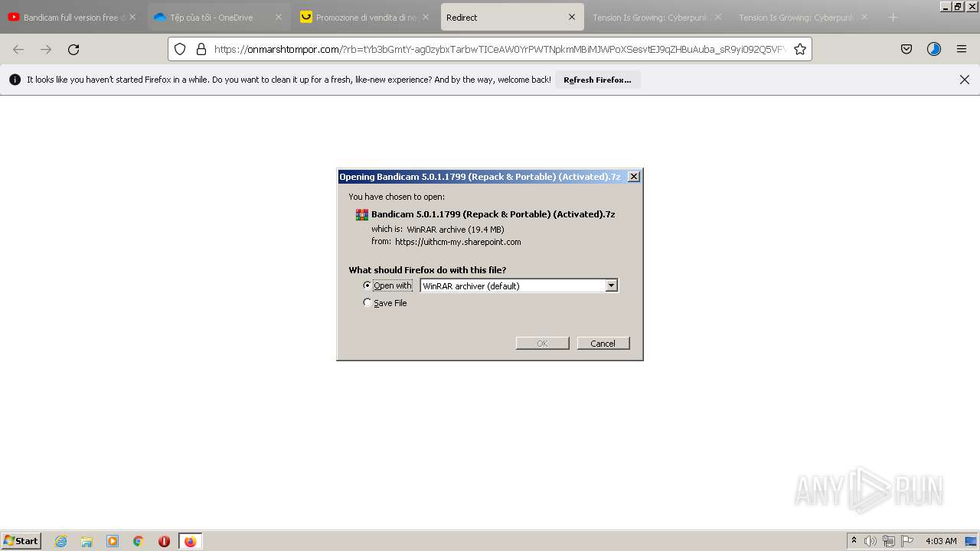Dismiss the refresh Firefox notification bar

[965, 80]
